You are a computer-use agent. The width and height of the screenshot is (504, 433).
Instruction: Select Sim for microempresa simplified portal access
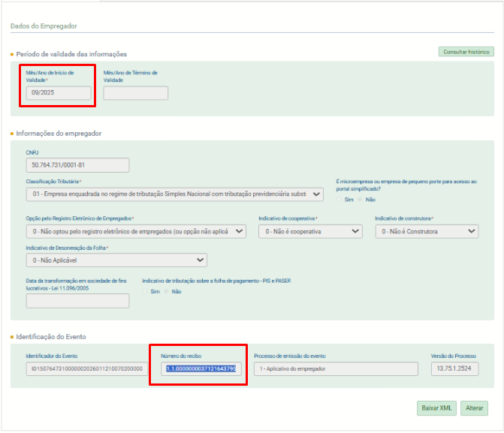(340, 200)
